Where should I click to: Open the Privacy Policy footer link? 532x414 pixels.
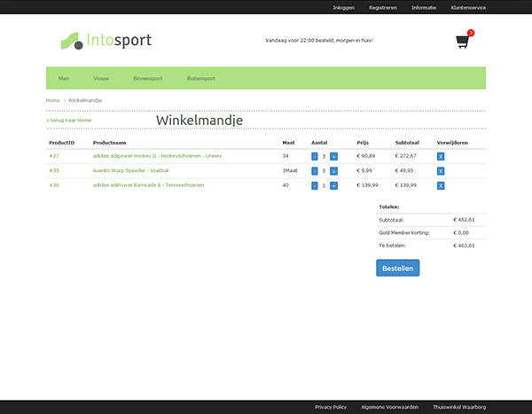pos(331,407)
